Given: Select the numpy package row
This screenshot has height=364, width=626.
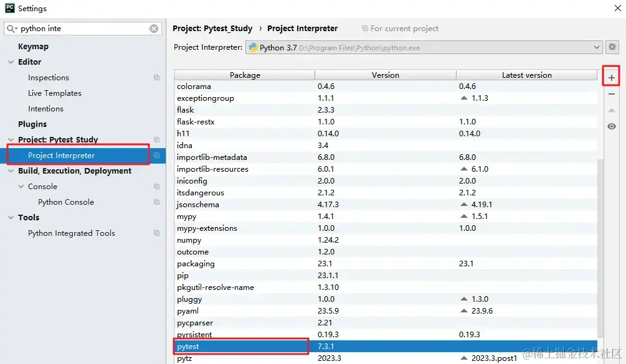Looking at the screenshot, I should tap(386, 240).
